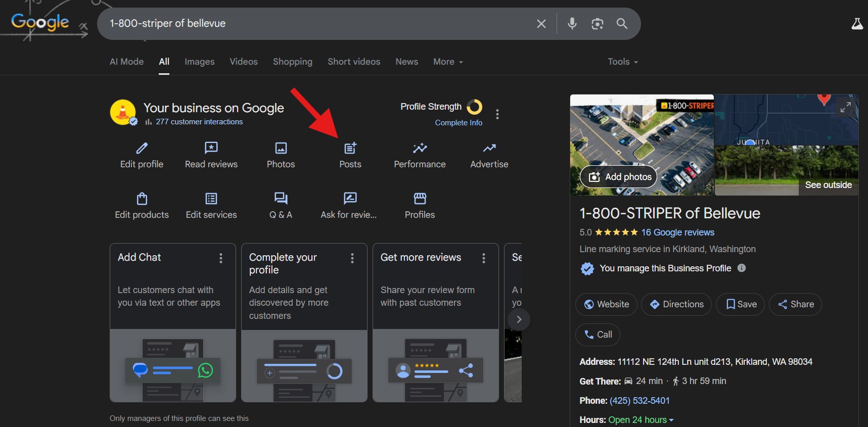Viewport: 868px width, 427px height.
Task: Open Q & A section
Action: [x=281, y=206]
